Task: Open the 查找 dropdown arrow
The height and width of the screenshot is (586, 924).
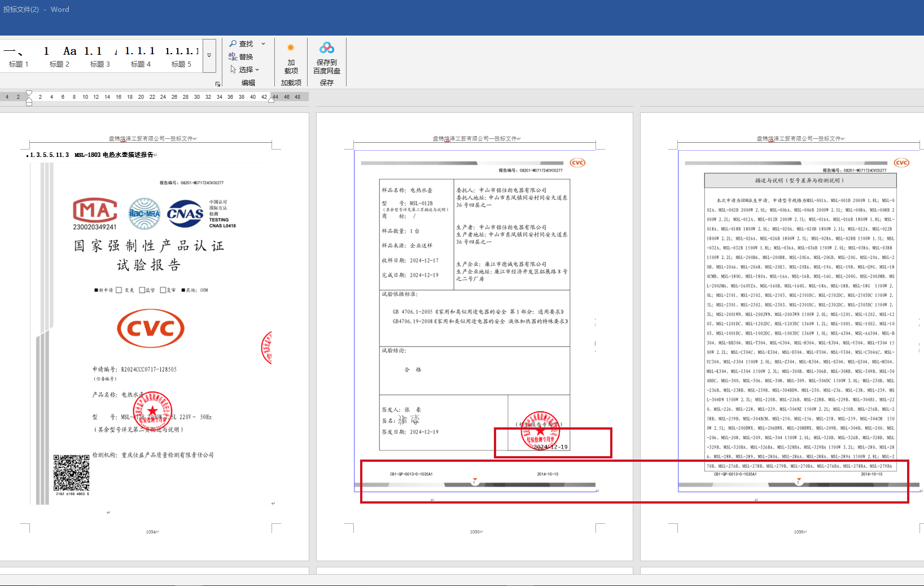Action: [263, 43]
